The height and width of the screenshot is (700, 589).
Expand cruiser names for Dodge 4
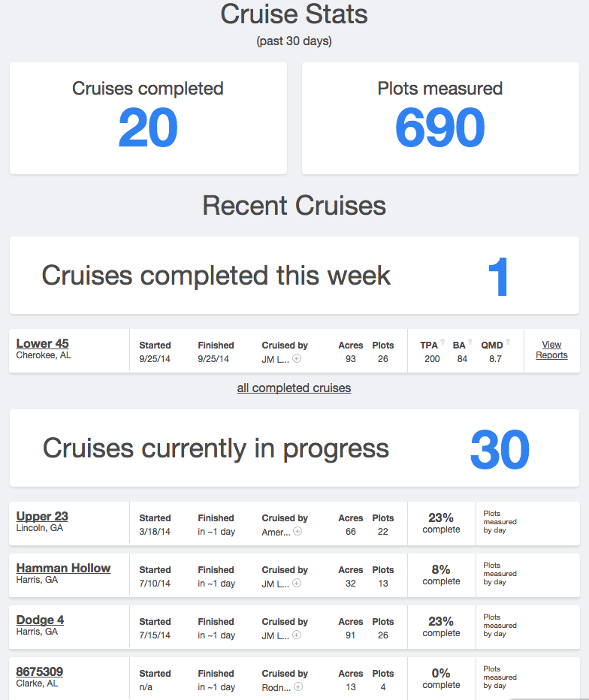pyautogui.click(x=298, y=635)
